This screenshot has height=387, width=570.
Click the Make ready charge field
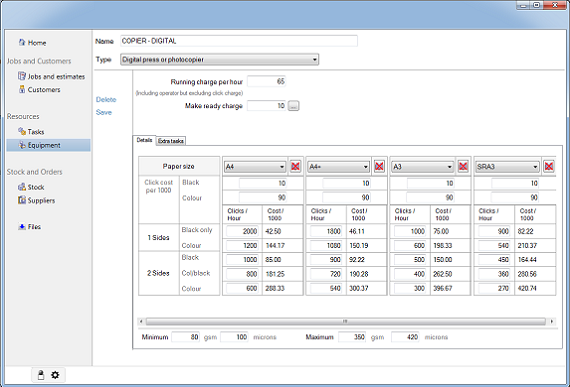click(266, 106)
